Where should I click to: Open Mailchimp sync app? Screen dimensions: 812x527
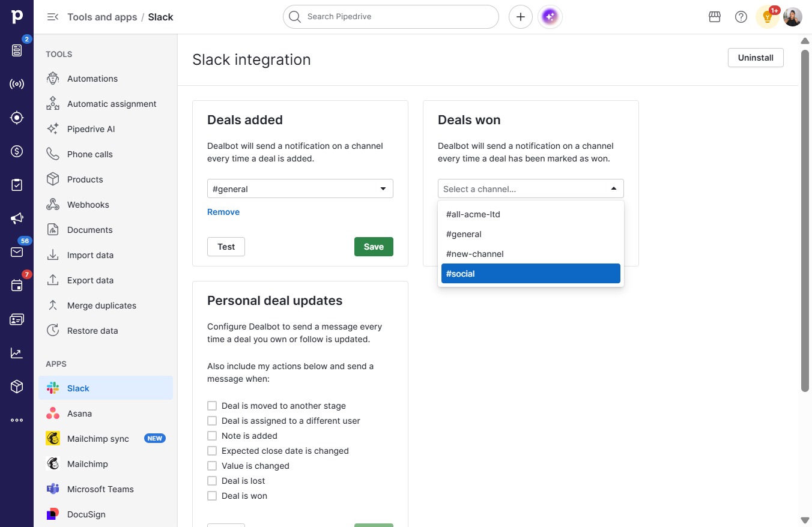coord(106,439)
